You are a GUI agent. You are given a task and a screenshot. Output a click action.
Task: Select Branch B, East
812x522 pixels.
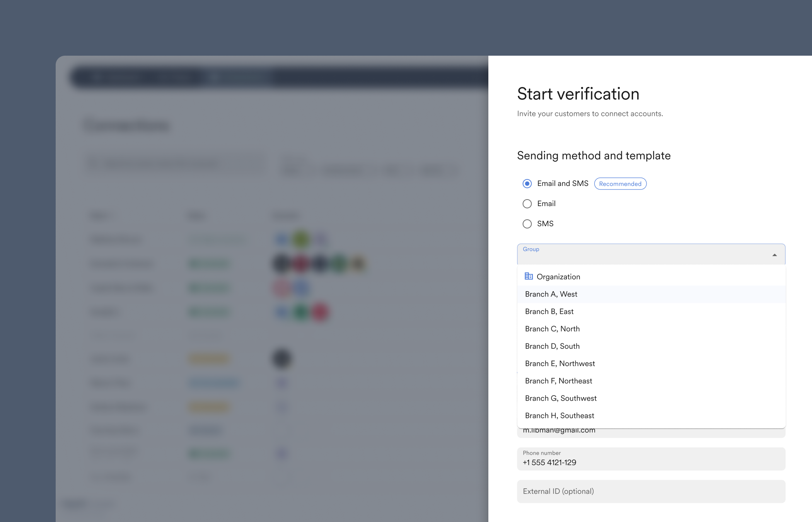tap(549, 311)
